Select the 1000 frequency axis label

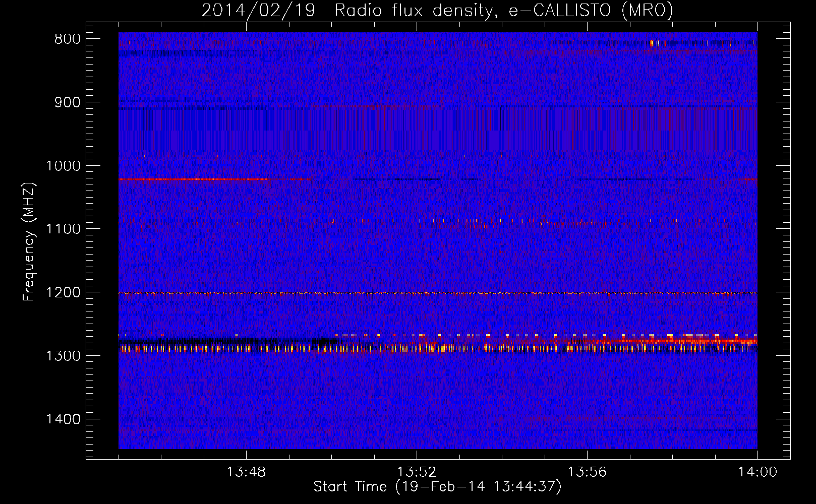(x=63, y=166)
